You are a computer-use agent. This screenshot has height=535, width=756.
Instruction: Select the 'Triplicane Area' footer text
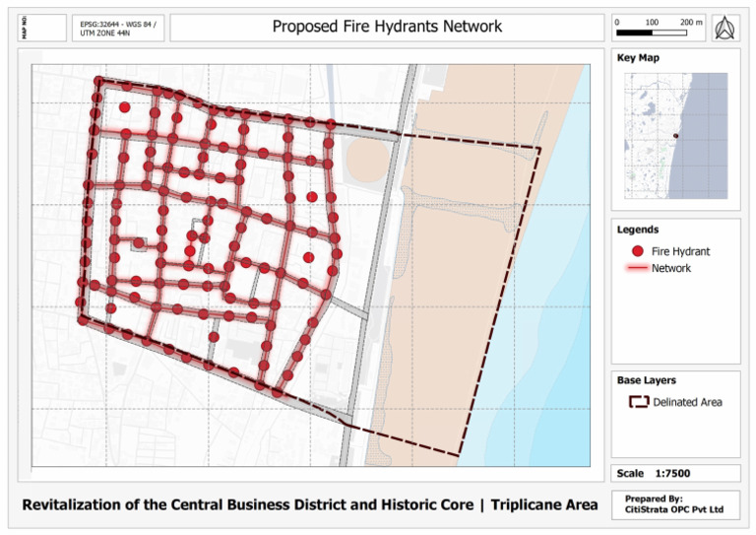(x=544, y=504)
